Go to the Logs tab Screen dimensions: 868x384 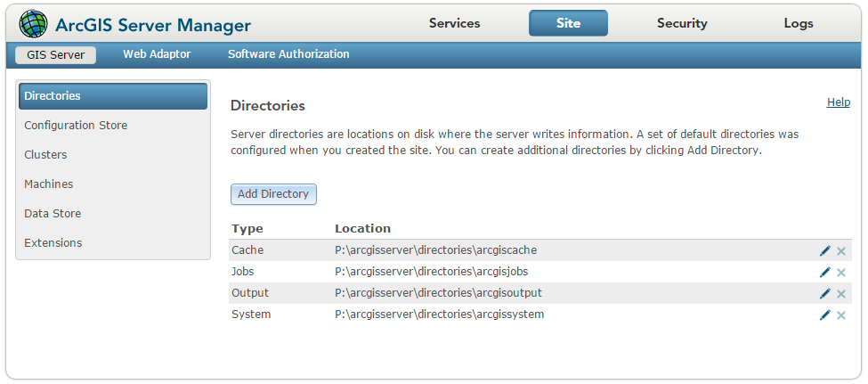point(799,24)
